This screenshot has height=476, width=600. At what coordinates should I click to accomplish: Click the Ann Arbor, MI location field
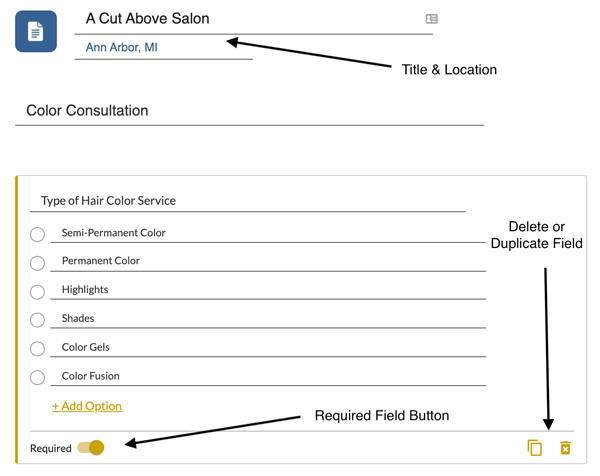point(160,47)
